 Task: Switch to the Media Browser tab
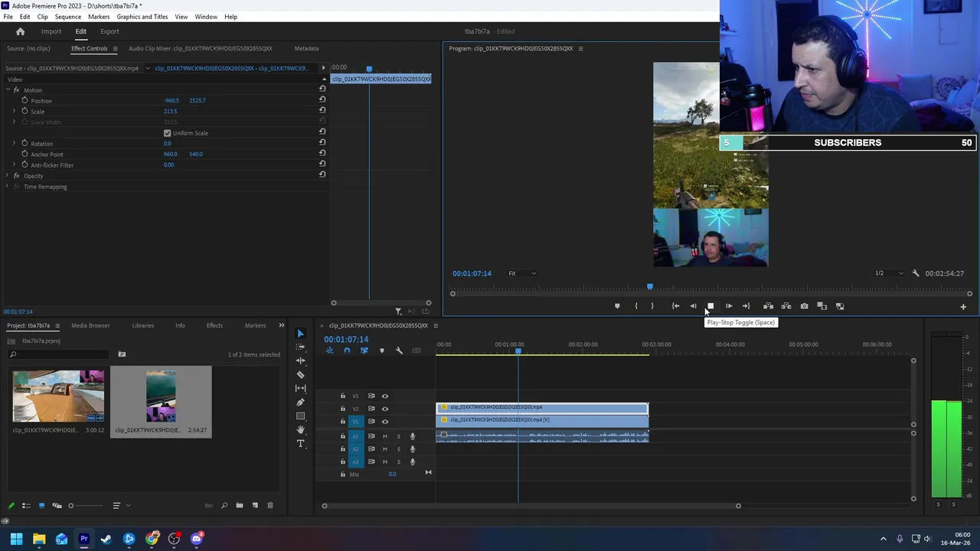click(90, 325)
